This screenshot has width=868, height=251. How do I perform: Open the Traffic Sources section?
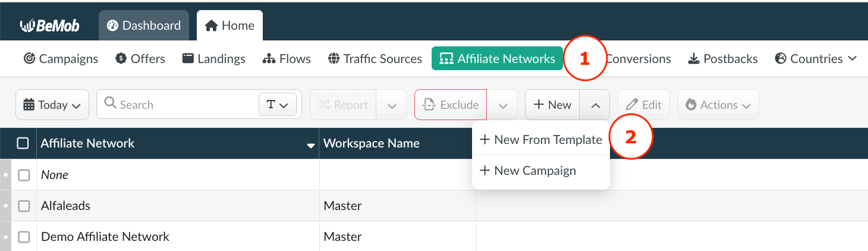coord(375,59)
